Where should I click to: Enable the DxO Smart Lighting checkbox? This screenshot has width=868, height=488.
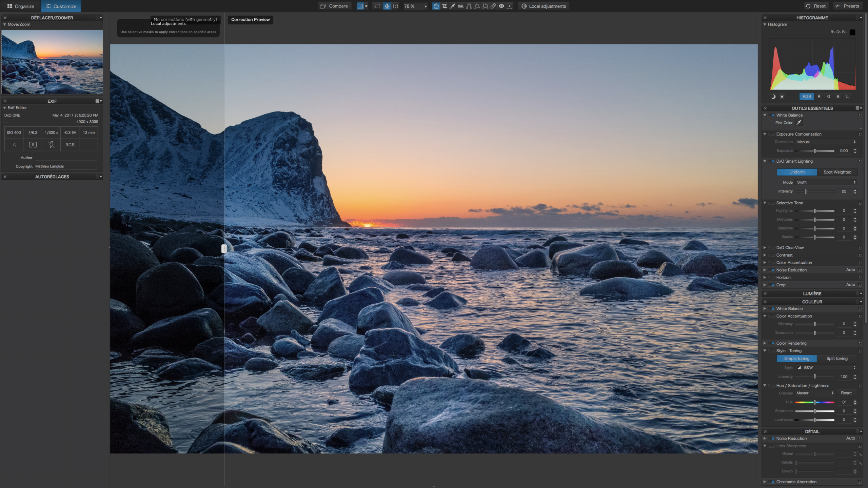773,161
